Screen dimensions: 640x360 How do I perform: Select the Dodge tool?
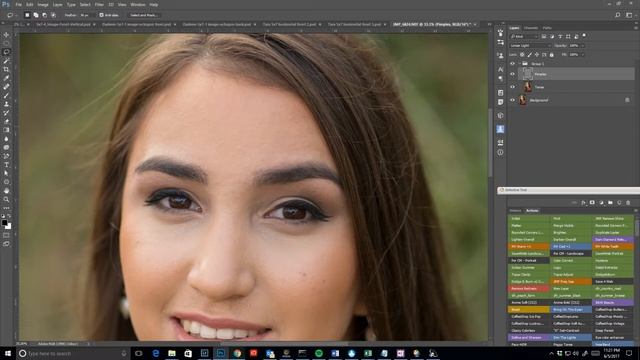pyautogui.click(x=6, y=147)
